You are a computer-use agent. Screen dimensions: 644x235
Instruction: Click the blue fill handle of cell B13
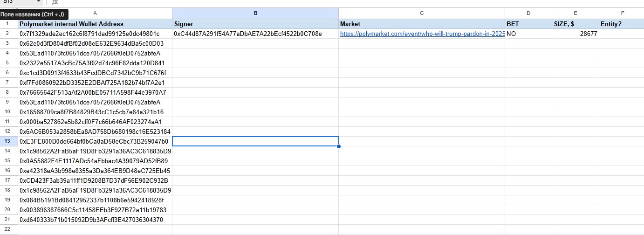(338, 146)
